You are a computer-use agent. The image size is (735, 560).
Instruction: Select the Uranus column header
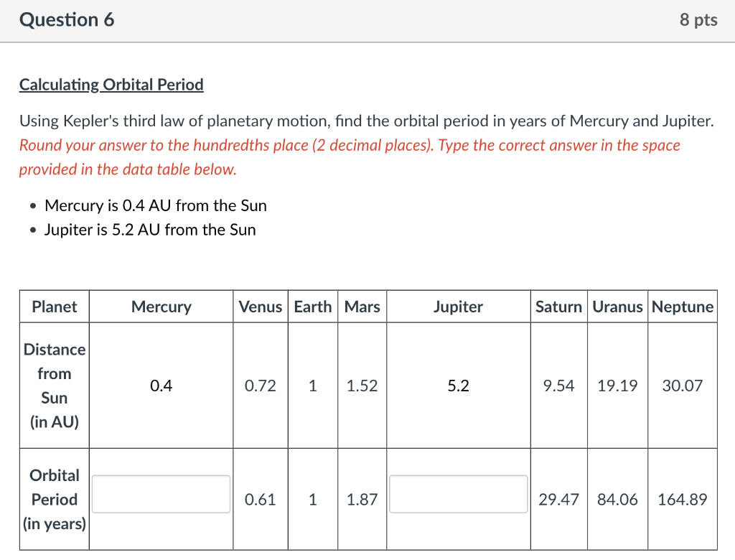pyautogui.click(x=617, y=307)
